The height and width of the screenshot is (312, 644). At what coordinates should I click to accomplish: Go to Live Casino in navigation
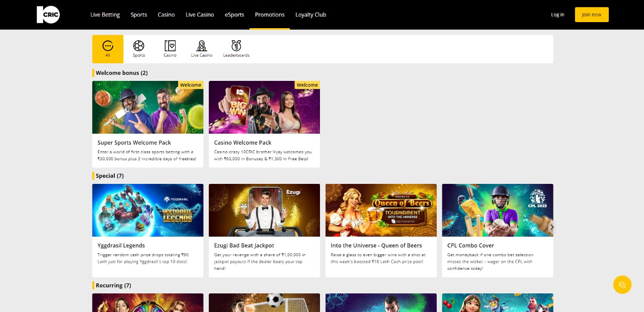(x=200, y=15)
